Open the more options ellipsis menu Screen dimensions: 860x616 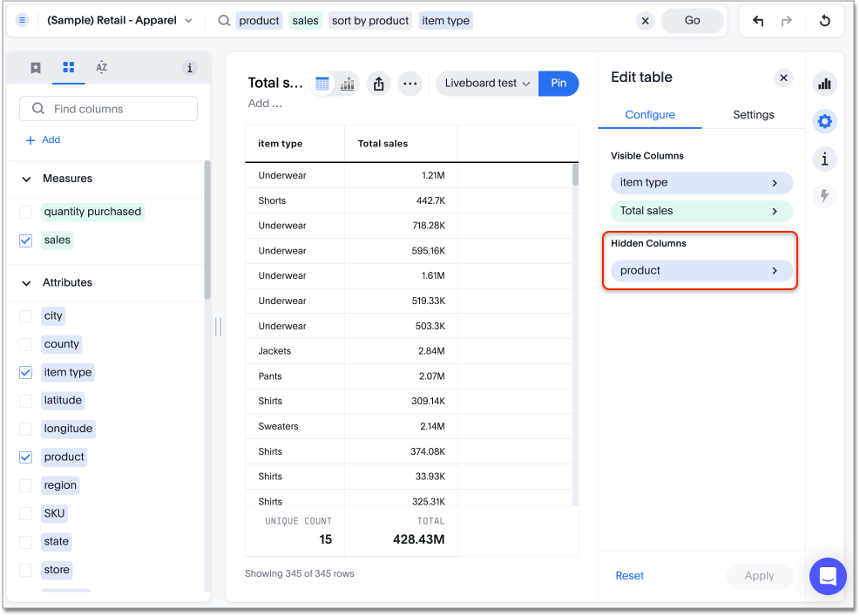tap(410, 84)
